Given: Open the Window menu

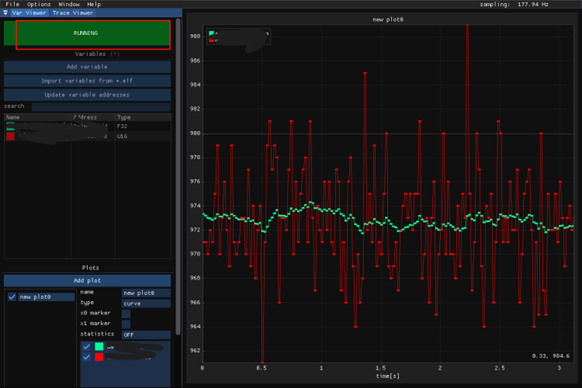Looking at the screenshot, I should point(69,4).
